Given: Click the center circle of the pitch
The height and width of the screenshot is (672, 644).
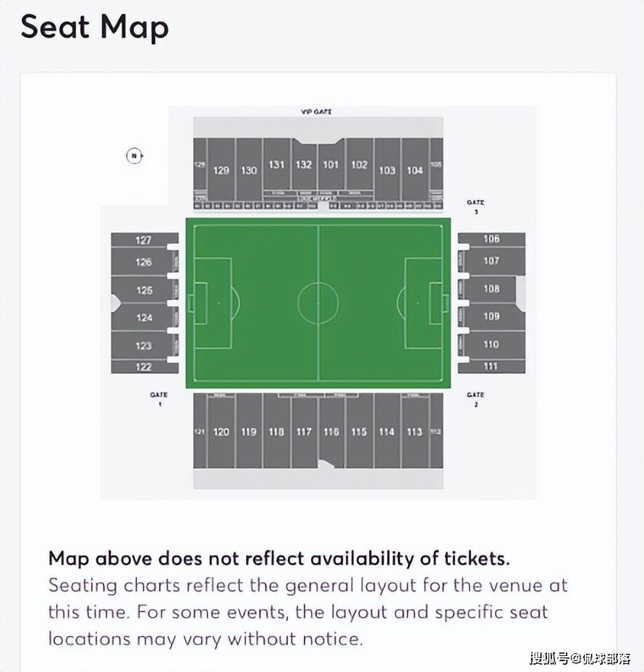Looking at the screenshot, I should [318, 303].
